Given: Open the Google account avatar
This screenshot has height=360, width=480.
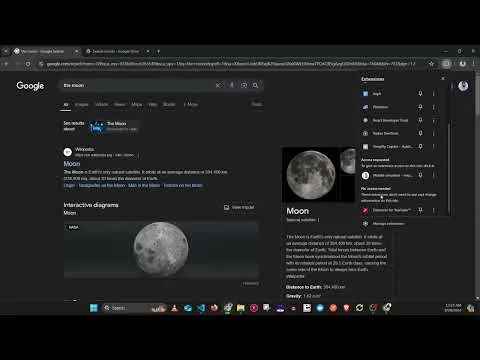Looking at the screenshot, I should pyautogui.click(x=463, y=86).
